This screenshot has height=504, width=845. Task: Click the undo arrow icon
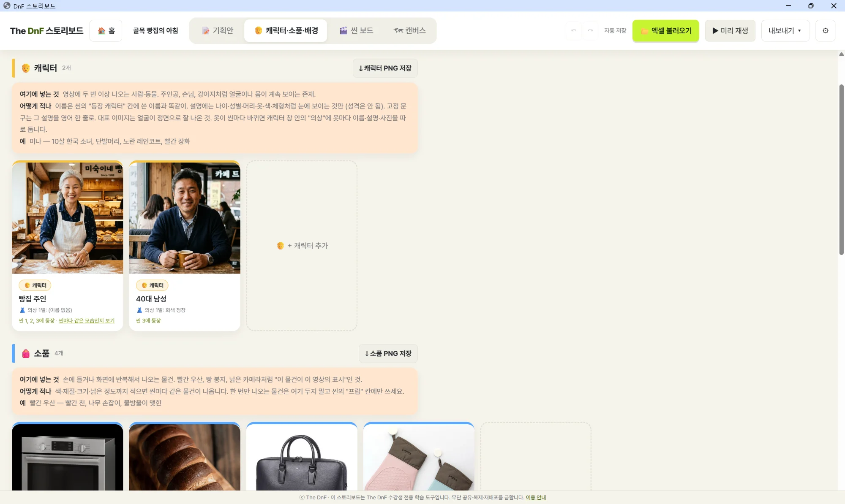(574, 30)
